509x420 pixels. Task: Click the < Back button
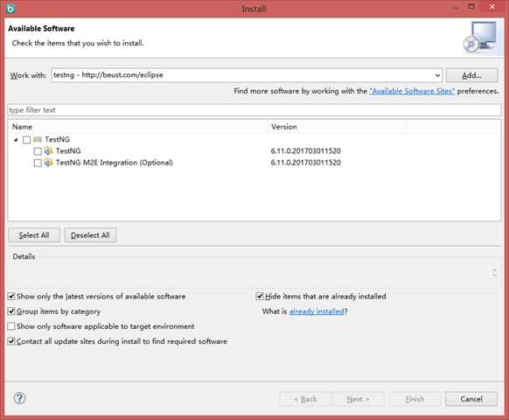(x=305, y=399)
